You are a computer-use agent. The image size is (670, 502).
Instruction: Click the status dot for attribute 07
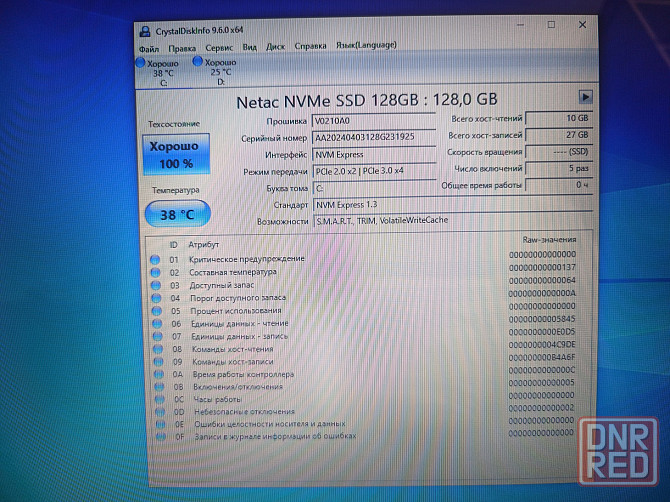click(158, 337)
